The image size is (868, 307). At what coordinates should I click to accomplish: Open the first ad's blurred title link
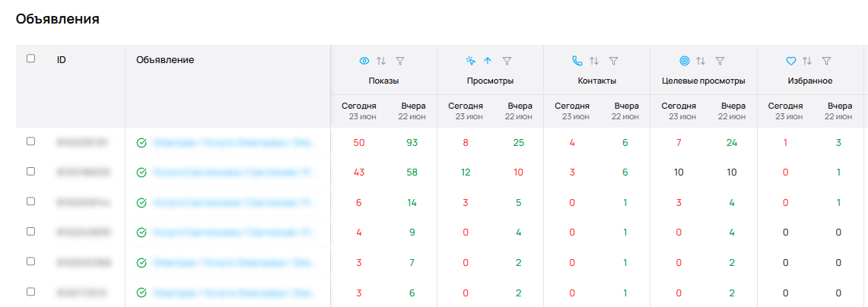[236, 143]
